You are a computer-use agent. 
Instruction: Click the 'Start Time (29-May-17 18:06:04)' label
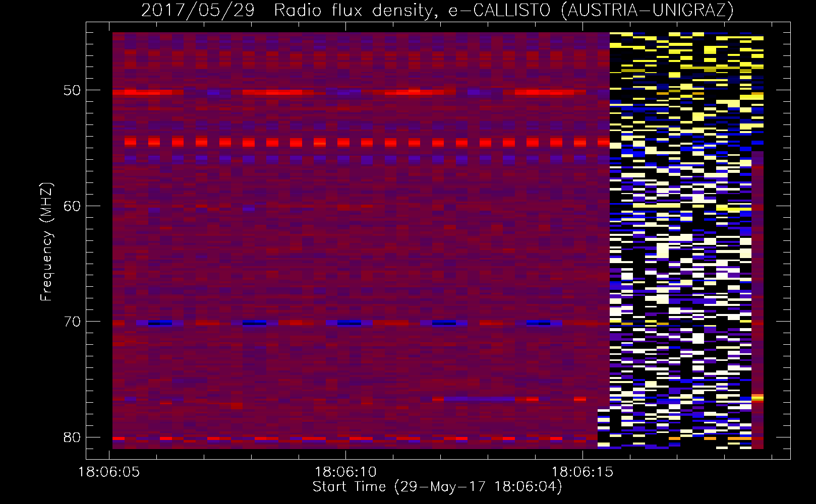pos(437,487)
